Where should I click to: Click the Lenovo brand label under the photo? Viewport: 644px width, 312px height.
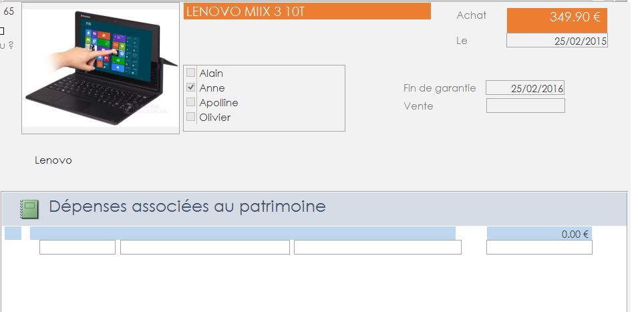click(x=53, y=160)
